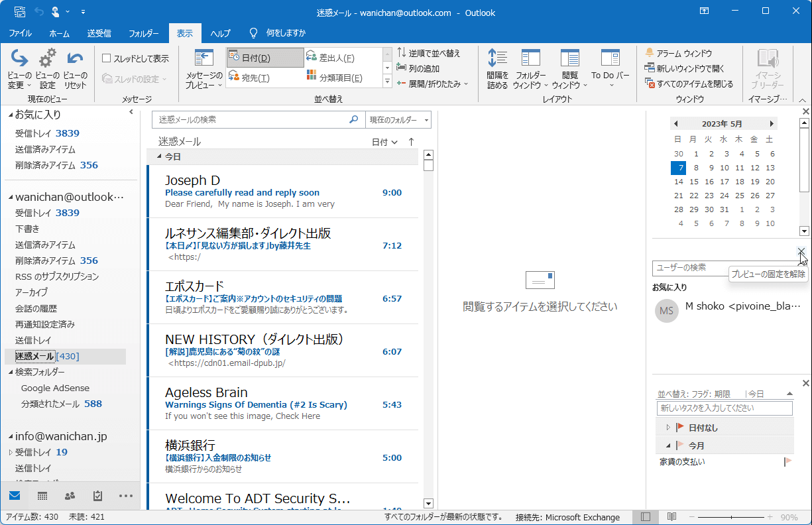Open メッセージのプレビュー (Message Preview) icon
This screenshot has height=525, width=812.
pyautogui.click(x=203, y=69)
